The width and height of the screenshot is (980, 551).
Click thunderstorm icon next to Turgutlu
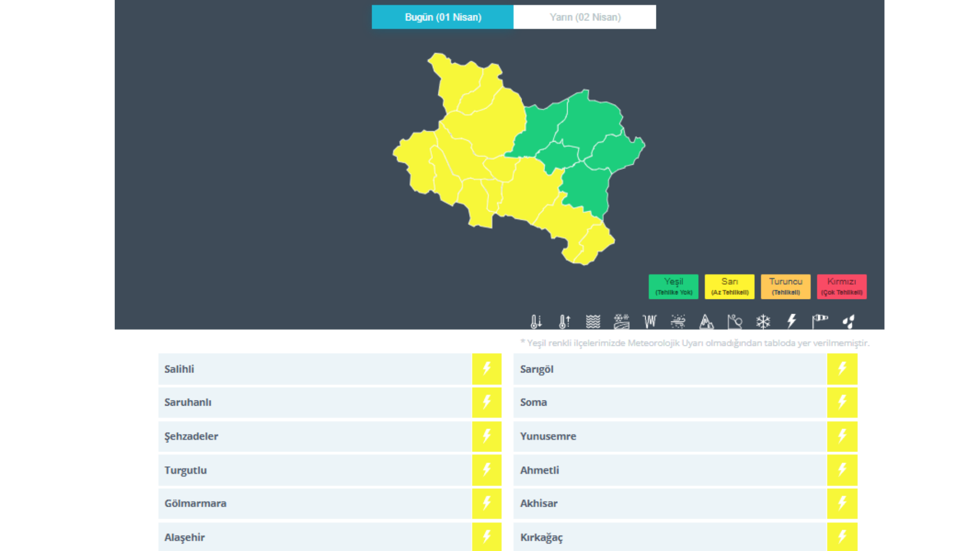click(x=486, y=470)
